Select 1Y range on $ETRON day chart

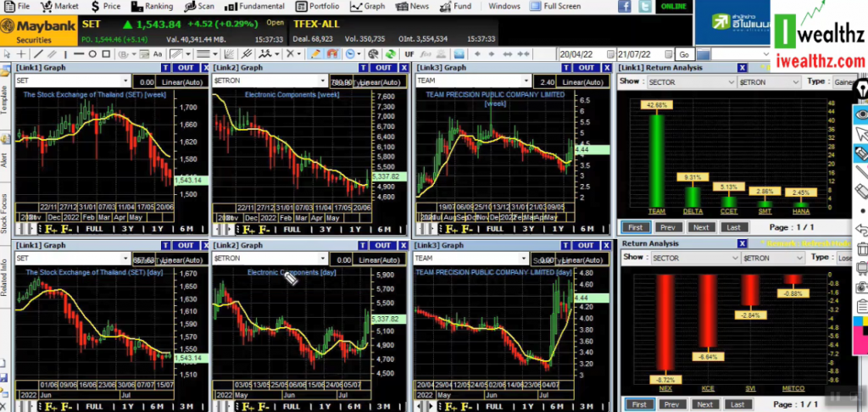coord(325,406)
